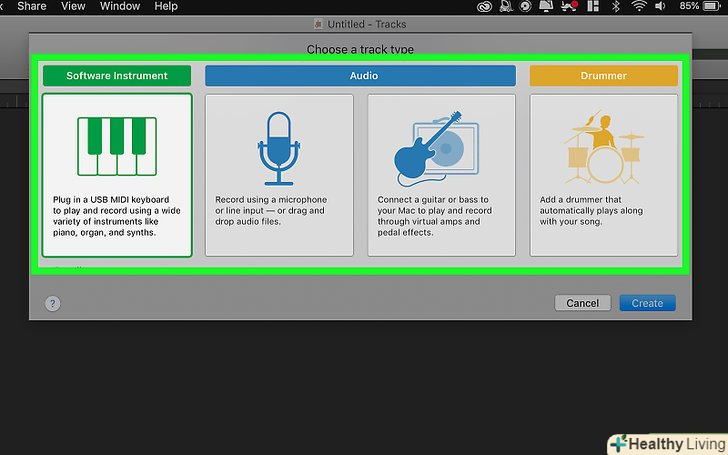Open the help question mark button
The width and height of the screenshot is (728, 455).
point(52,304)
